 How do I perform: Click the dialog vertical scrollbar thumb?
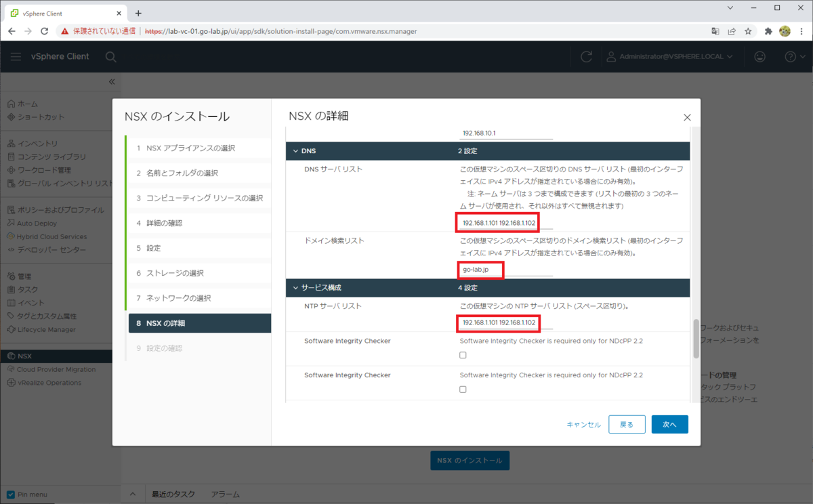click(x=695, y=339)
